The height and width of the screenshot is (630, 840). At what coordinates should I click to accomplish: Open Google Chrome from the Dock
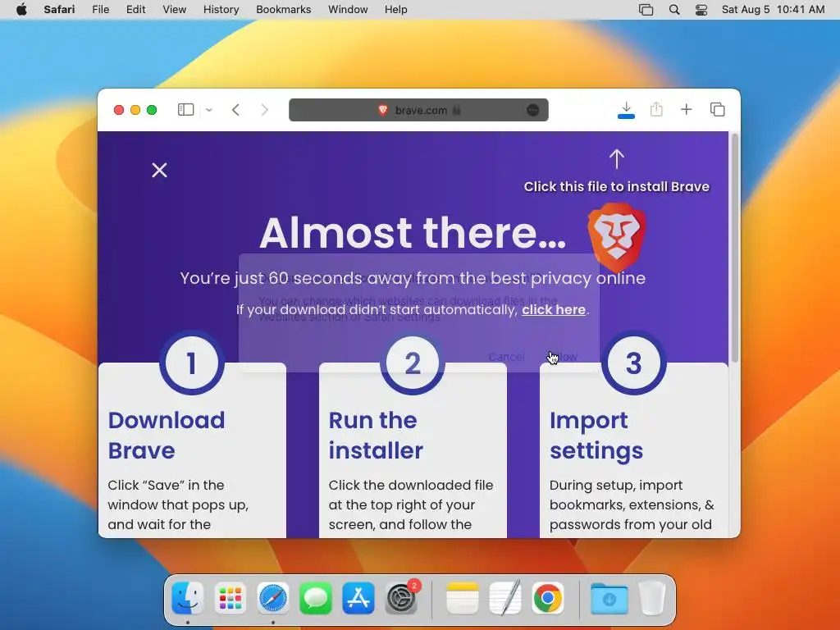(x=547, y=598)
